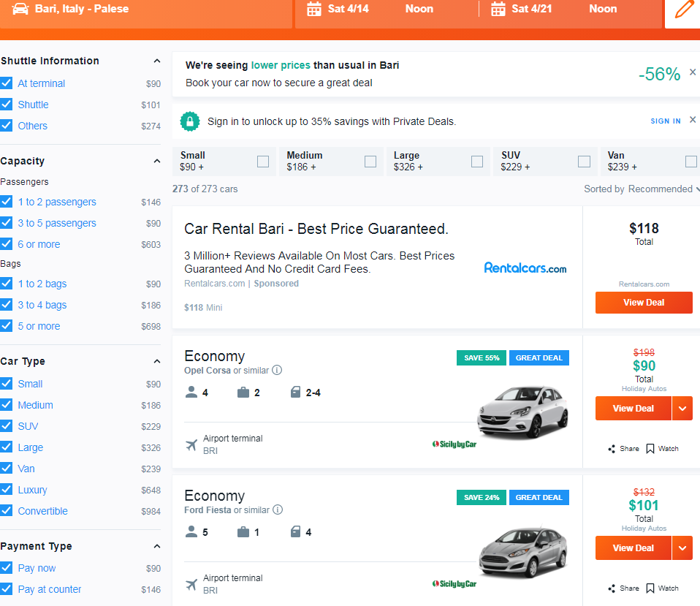The height and width of the screenshot is (606, 700).
Task: Click the Opel Corsa car thumbnail image
Action: (x=522, y=412)
